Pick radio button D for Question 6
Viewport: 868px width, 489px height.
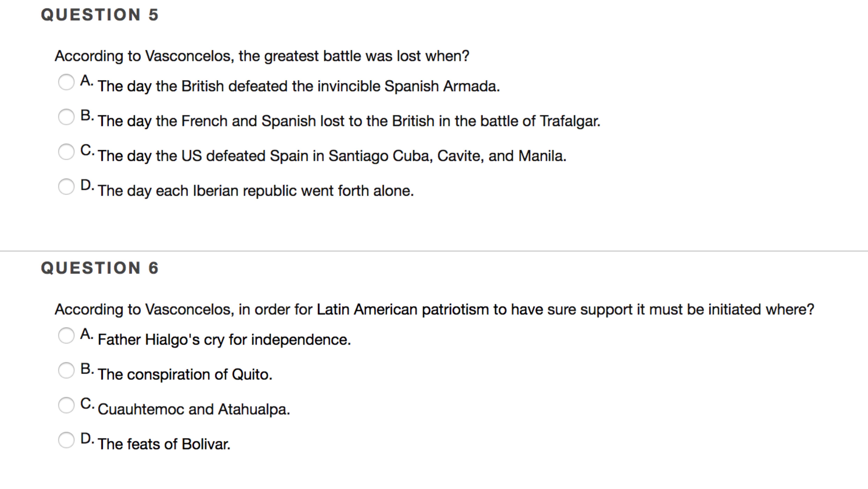pyautogui.click(x=66, y=440)
